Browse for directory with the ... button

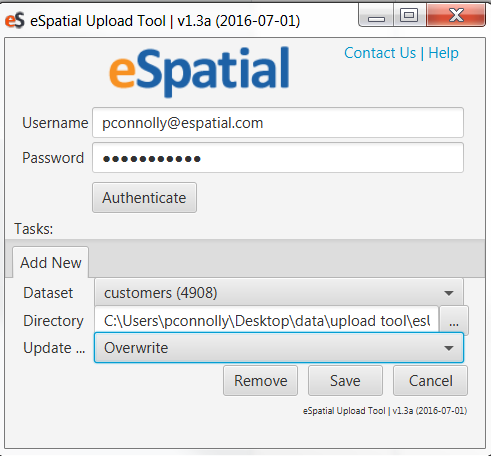(454, 321)
